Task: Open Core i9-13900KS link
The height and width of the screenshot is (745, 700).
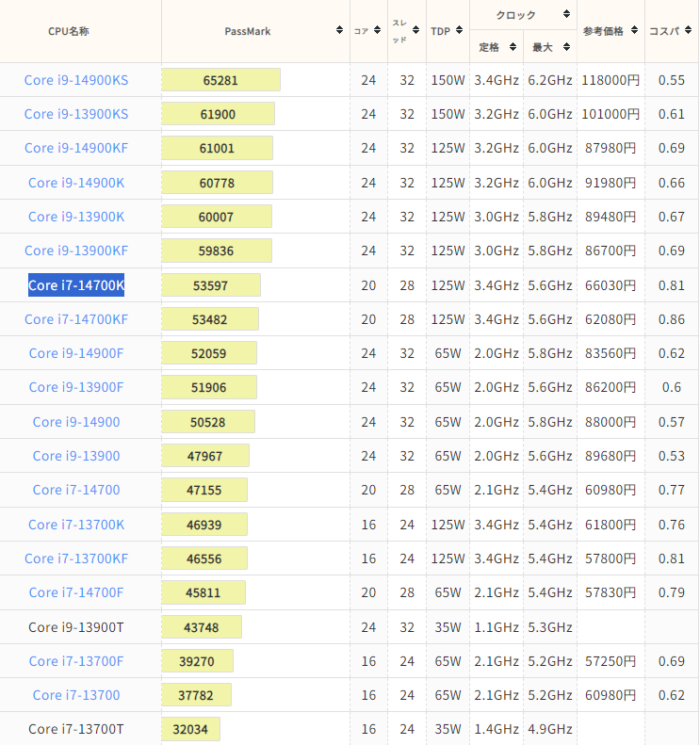Action: pos(76,114)
